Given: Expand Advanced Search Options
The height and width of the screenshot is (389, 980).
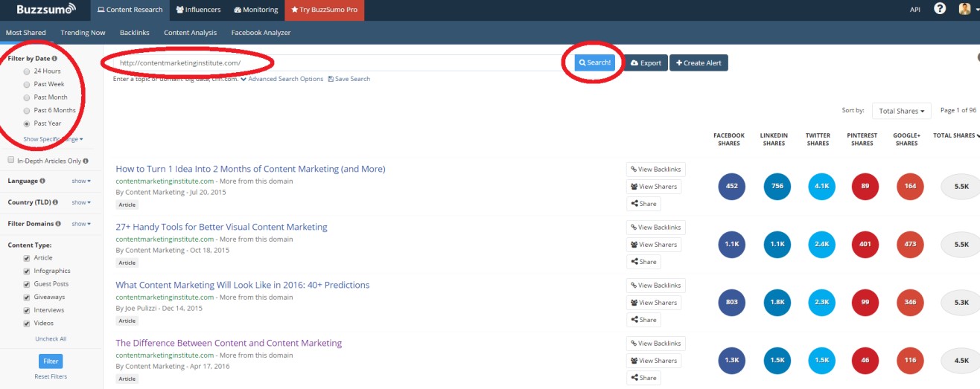Looking at the screenshot, I should (x=281, y=79).
